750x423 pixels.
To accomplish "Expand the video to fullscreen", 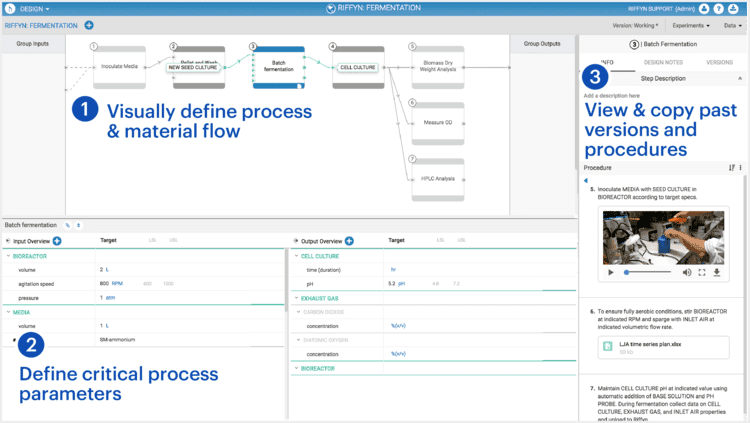I will [702, 272].
